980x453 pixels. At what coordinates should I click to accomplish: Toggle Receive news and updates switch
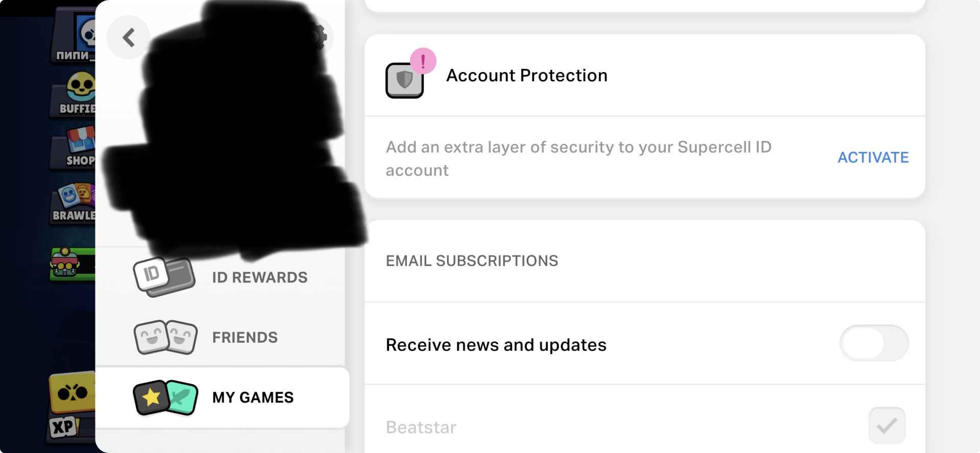click(x=873, y=344)
